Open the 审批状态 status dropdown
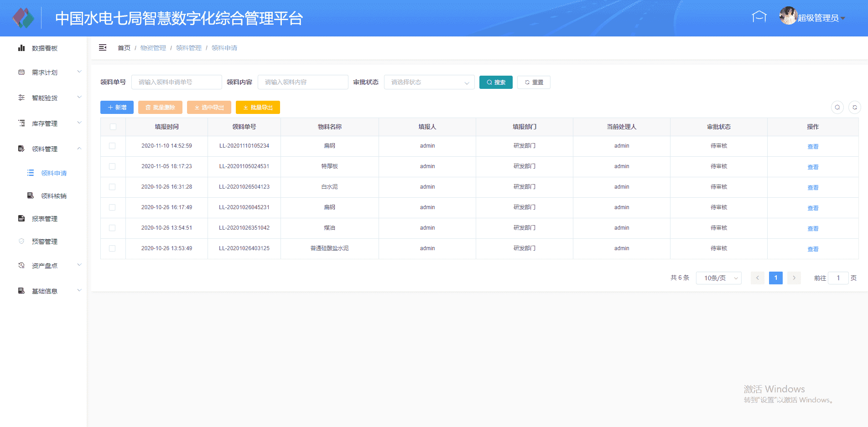Image resolution: width=868 pixels, height=427 pixels. click(429, 82)
